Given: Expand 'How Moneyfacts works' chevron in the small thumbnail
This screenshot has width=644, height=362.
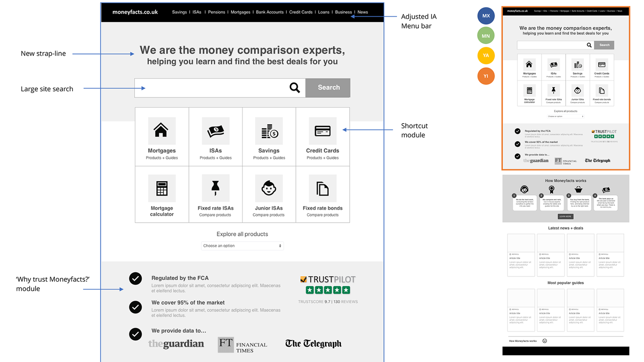Looking at the screenshot, I should (x=544, y=341).
